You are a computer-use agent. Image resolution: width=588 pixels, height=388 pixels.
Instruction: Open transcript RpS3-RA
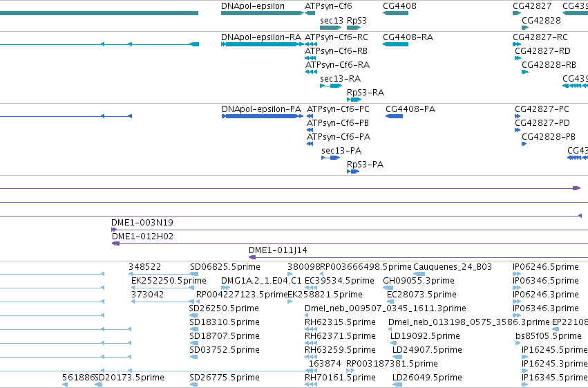pos(366,93)
